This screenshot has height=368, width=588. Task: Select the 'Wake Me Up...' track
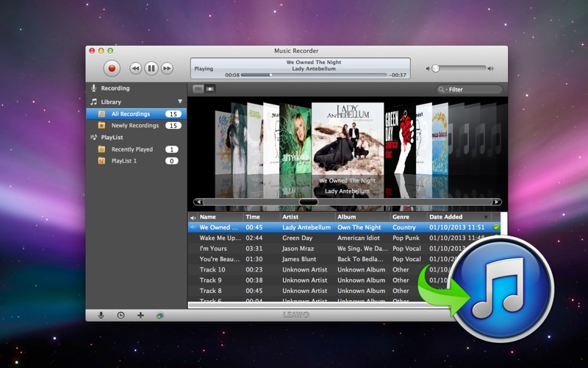click(220, 238)
